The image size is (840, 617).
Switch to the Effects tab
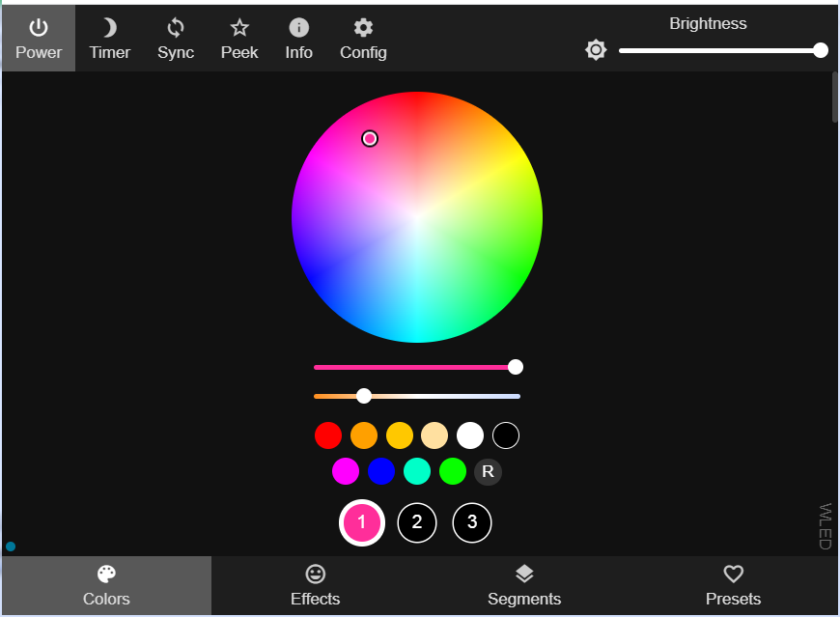pyautogui.click(x=315, y=586)
